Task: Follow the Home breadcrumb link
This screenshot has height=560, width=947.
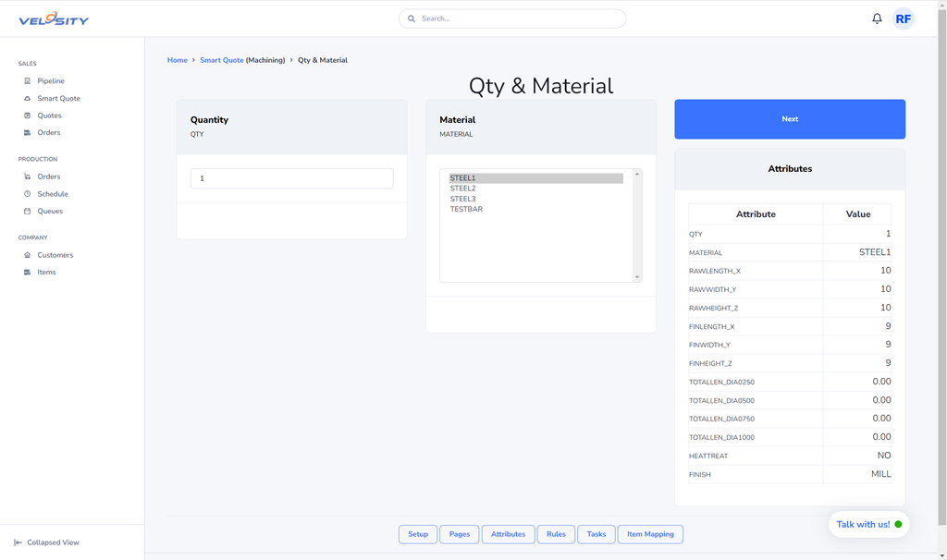Action: [177, 60]
